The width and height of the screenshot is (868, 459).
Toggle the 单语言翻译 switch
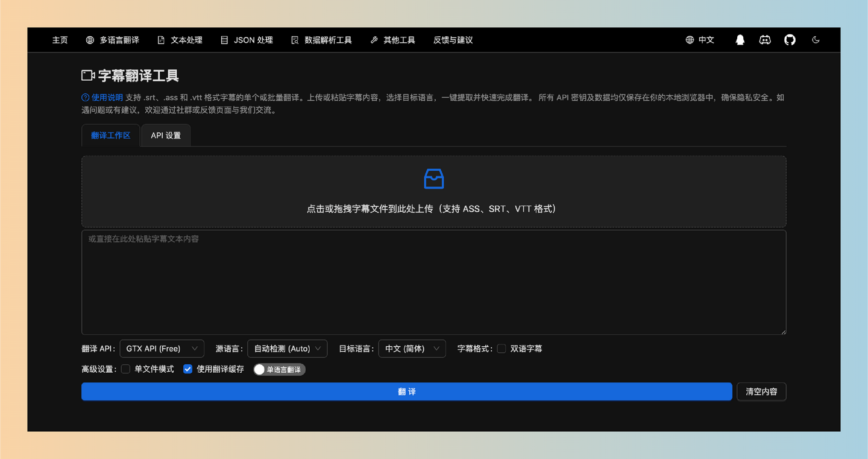(x=279, y=369)
